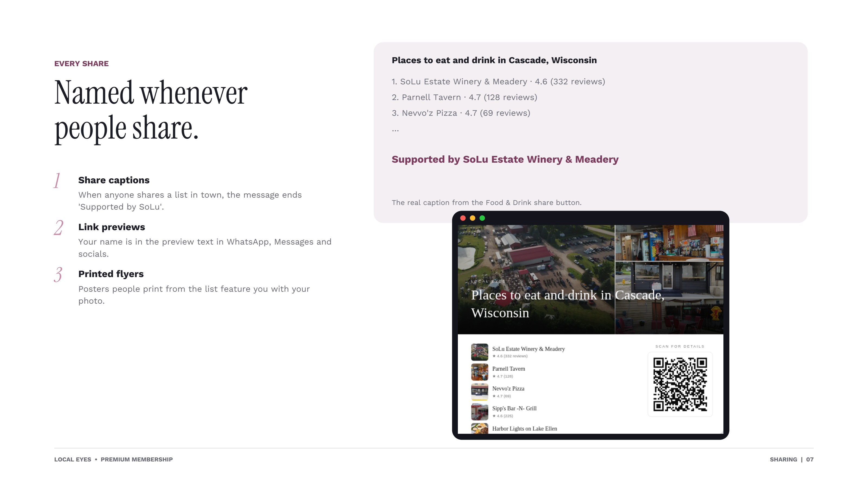This screenshot has width=868, height=488.
Task: Click caption line '3. Nevvo'z Pizza · 4.7 (69 reviews)'
Action: click(x=461, y=113)
